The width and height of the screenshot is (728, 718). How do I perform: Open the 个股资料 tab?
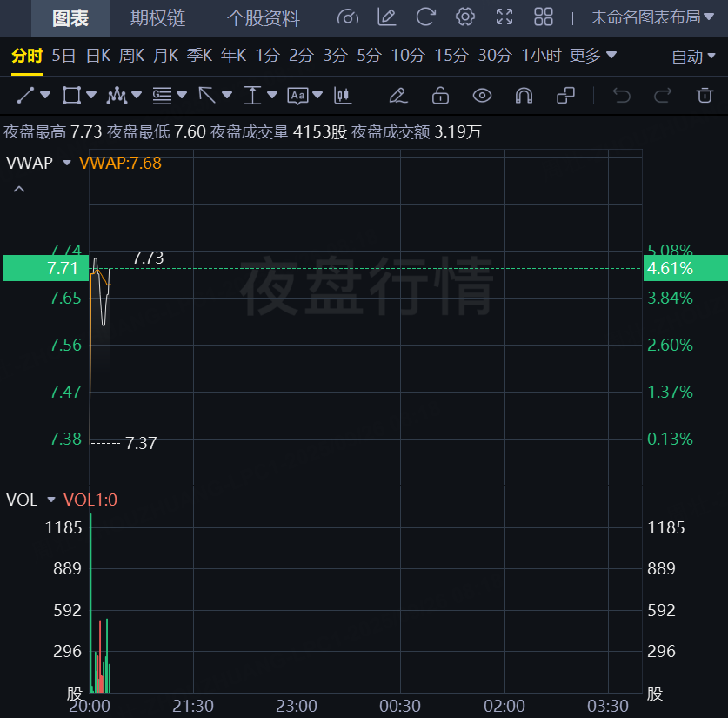click(x=263, y=18)
